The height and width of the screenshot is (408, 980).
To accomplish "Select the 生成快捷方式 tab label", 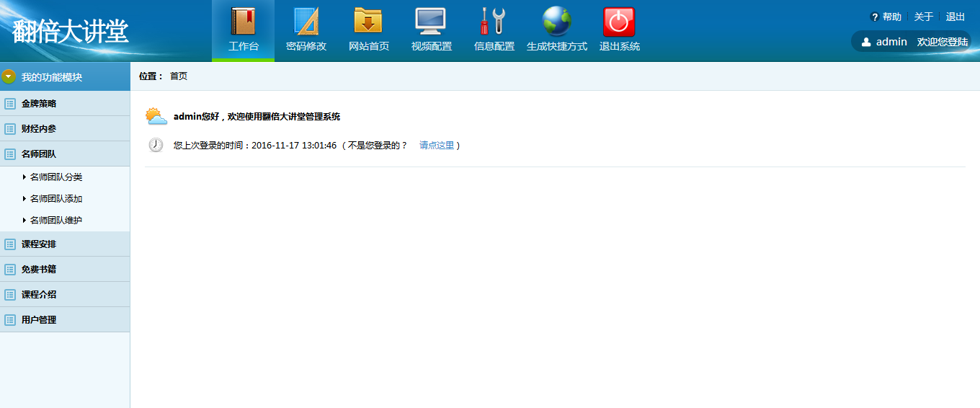I will (557, 46).
